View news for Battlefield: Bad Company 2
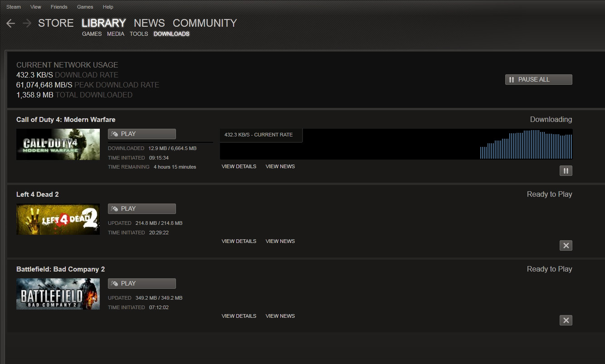 (280, 316)
